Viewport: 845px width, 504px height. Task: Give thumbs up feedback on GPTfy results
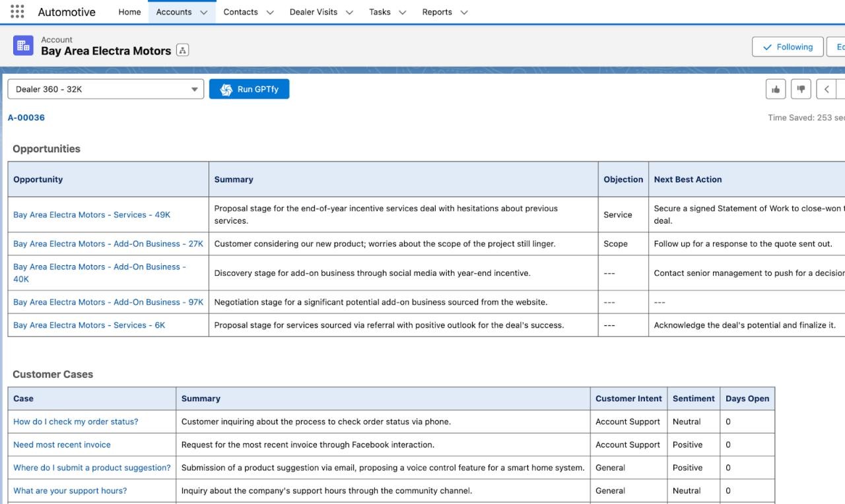(776, 88)
